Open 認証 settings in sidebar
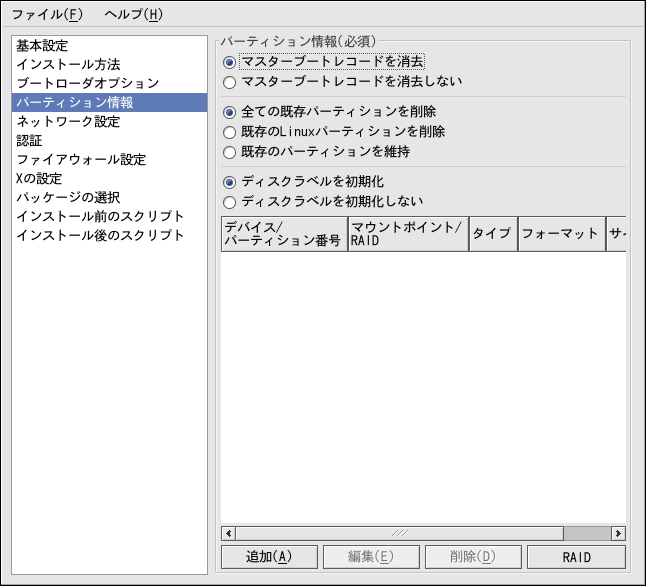Image resolution: width=646 pixels, height=586 pixels. 30,140
